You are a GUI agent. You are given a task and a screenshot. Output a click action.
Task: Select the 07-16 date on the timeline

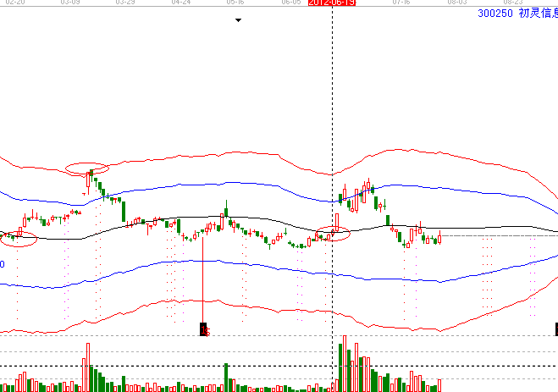click(x=401, y=3)
